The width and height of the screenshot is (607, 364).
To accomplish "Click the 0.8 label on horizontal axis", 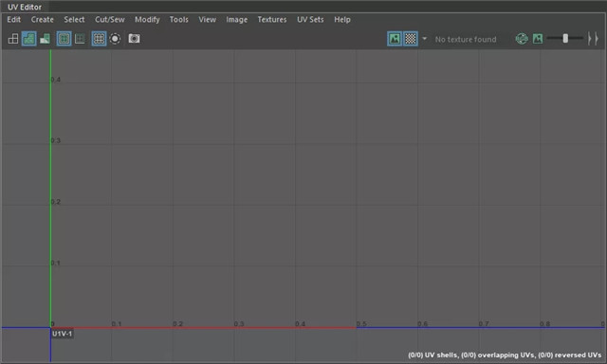I will (x=544, y=324).
